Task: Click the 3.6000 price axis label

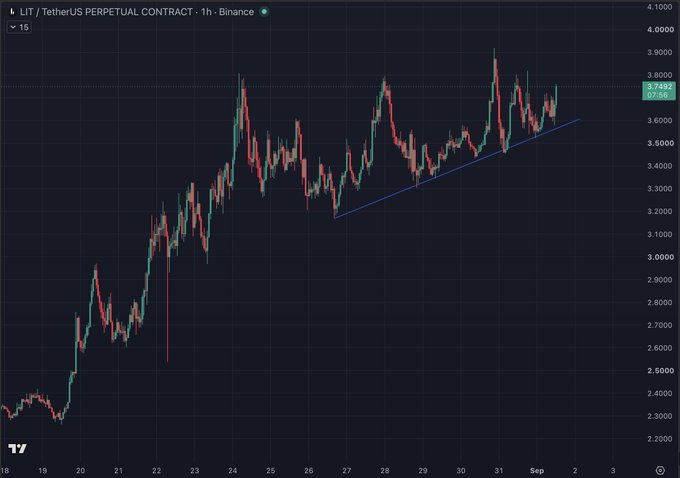Action: (x=660, y=121)
